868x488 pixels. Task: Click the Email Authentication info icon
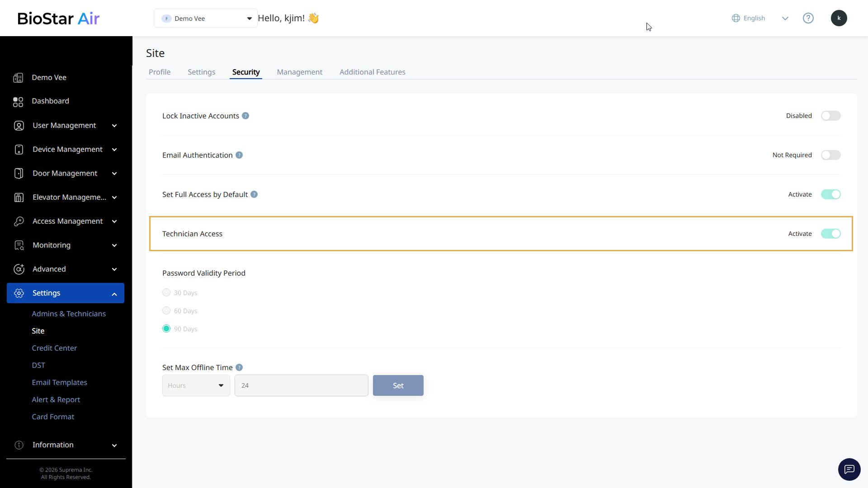click(239, 155)
